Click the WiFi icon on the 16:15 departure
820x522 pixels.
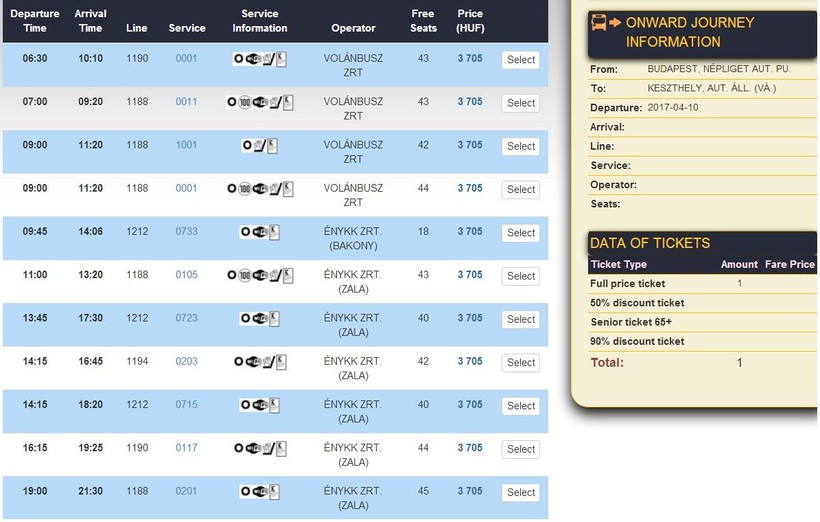point(254,449)
